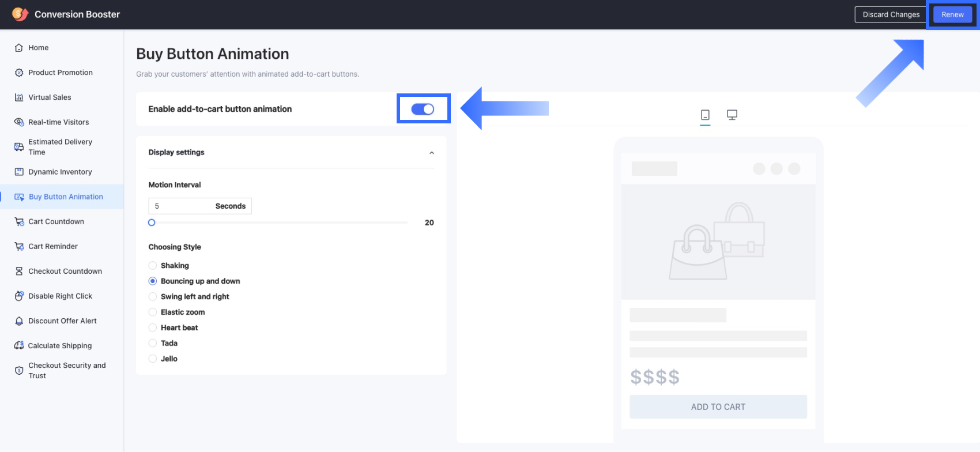Select the Virtual Sales chart icon
980x452 pixels.
(x=19, y=97)
